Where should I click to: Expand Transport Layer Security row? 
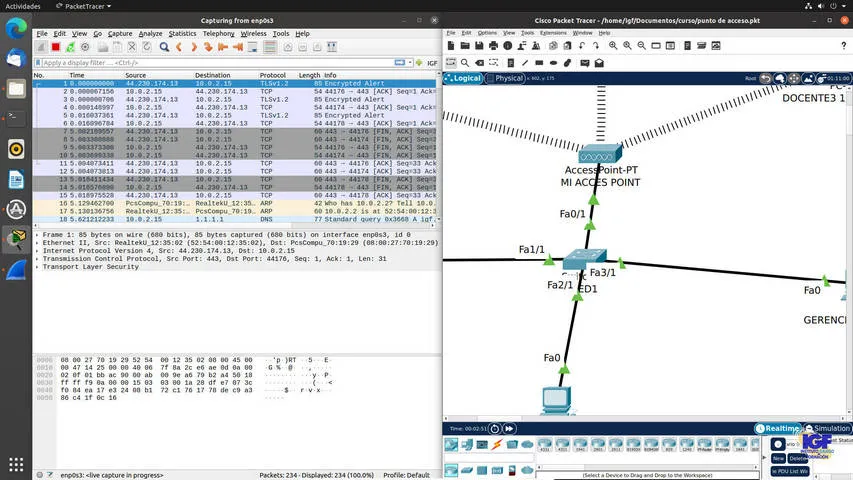(37, 267)
